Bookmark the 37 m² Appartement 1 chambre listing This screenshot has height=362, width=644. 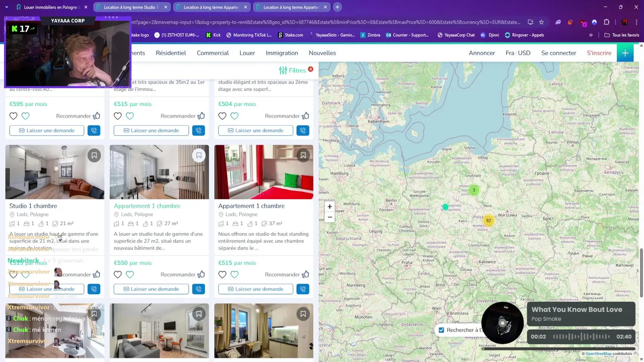303,155
